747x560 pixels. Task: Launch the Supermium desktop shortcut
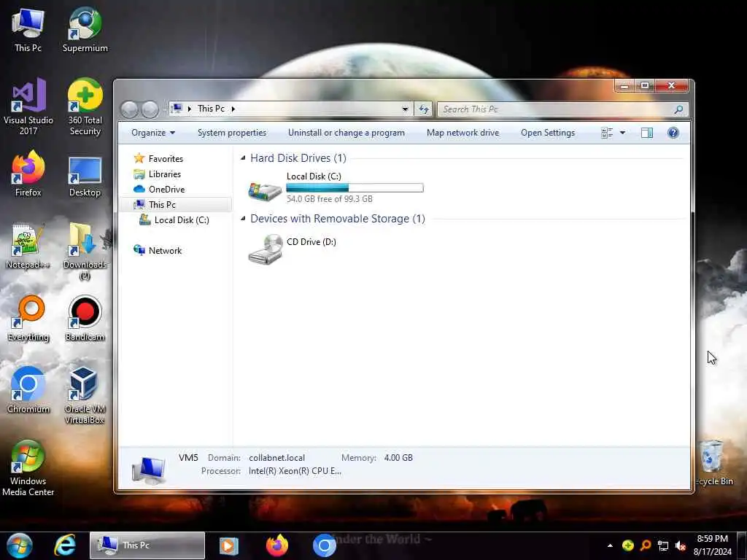coord(85,29)
